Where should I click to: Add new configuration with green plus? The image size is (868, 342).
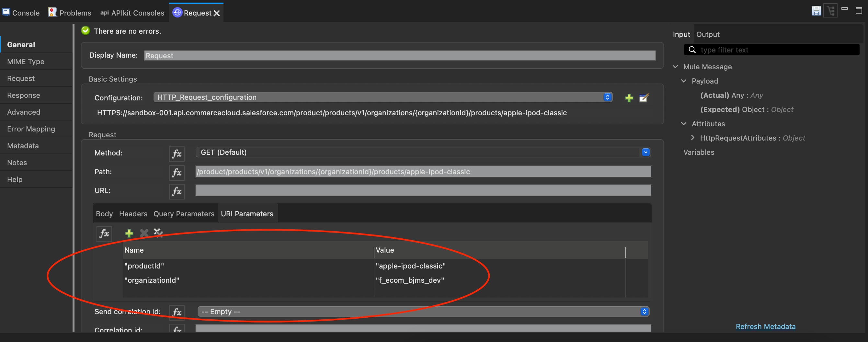coord(629,98)
